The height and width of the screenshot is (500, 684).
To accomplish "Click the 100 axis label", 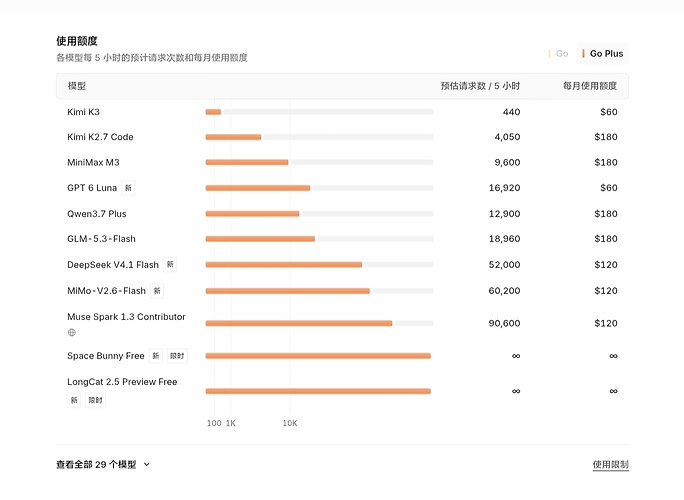I will (x=214, y=423).
